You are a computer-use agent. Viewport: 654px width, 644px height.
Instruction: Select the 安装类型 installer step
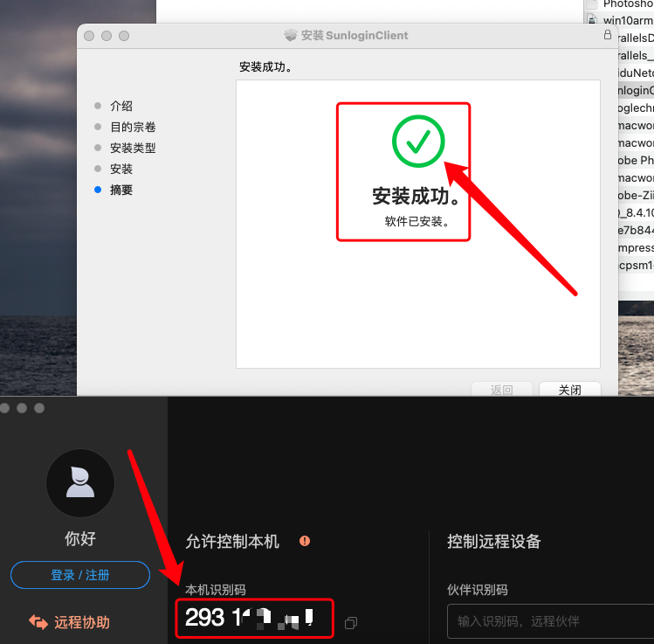coord(133,148)
